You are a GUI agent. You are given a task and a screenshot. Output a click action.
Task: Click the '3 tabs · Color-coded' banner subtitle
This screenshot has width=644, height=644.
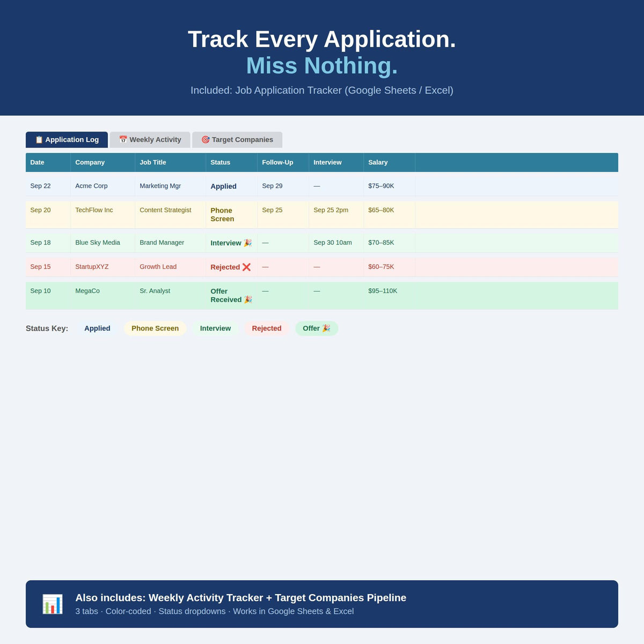coord(214,611)
